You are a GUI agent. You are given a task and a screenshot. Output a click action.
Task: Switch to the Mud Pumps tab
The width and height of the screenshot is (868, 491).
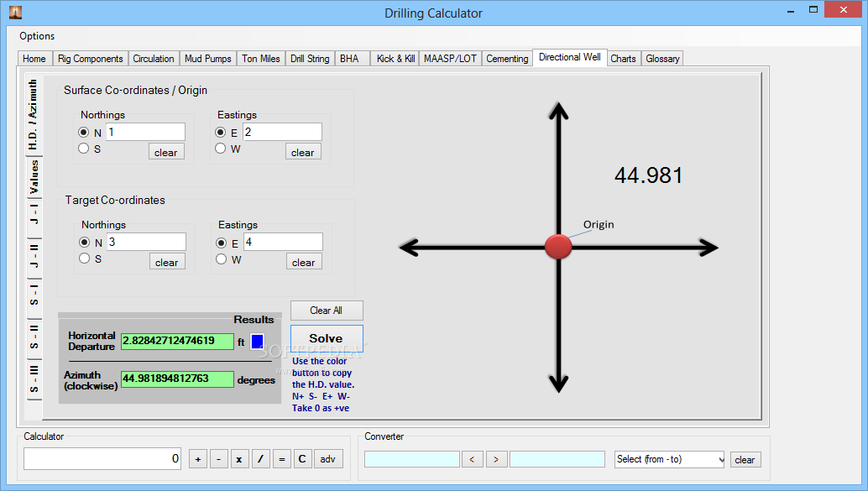(207, 59)
